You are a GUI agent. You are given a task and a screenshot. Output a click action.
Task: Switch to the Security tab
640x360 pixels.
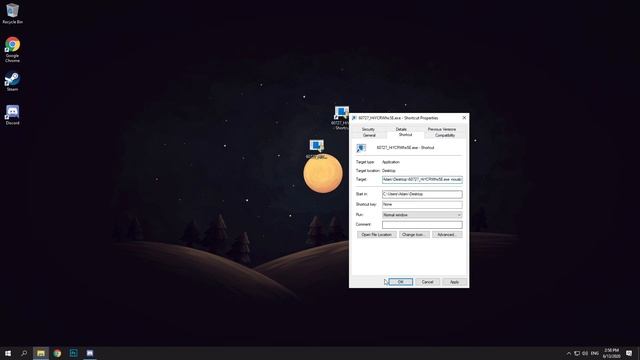pos(368,129)
